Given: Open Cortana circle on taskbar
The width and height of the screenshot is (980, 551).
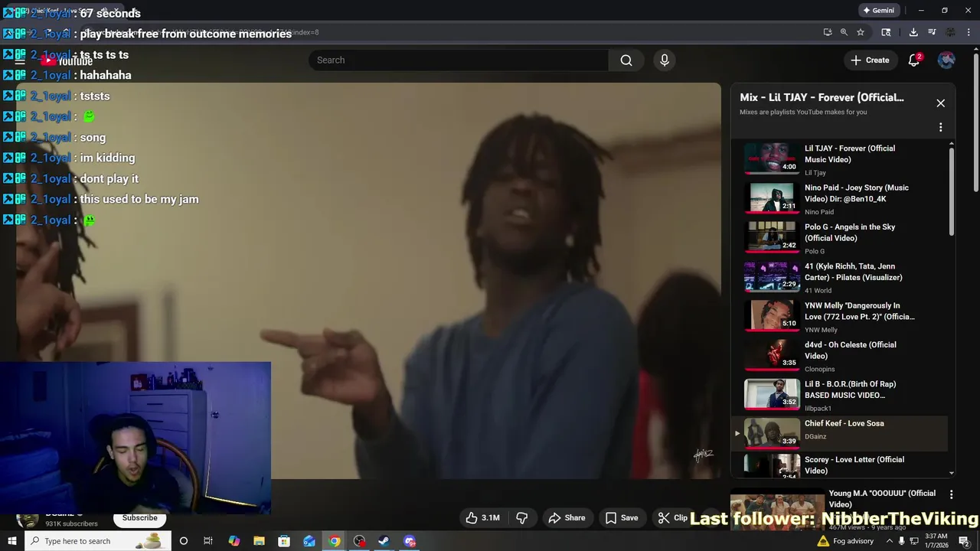Looking at the screenshot, I should 184,541.
